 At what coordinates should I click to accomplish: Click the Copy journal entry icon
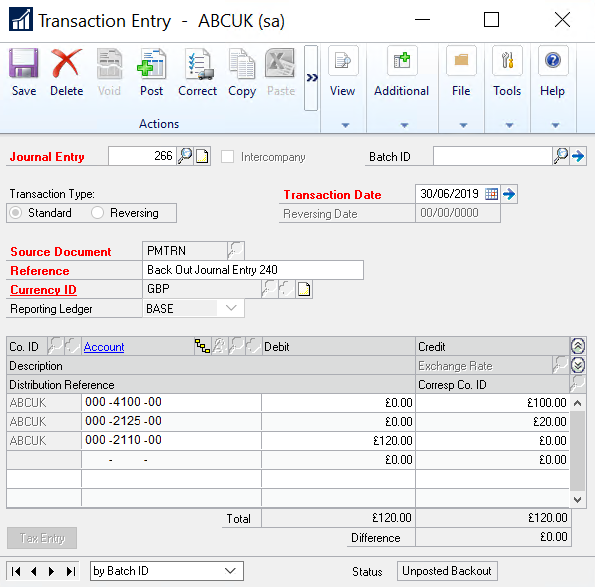[x=242, y=63]
